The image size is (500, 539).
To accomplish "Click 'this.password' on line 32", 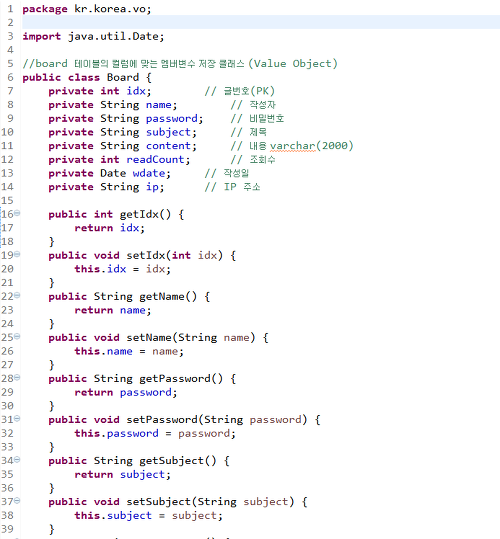I will (116, 433).
